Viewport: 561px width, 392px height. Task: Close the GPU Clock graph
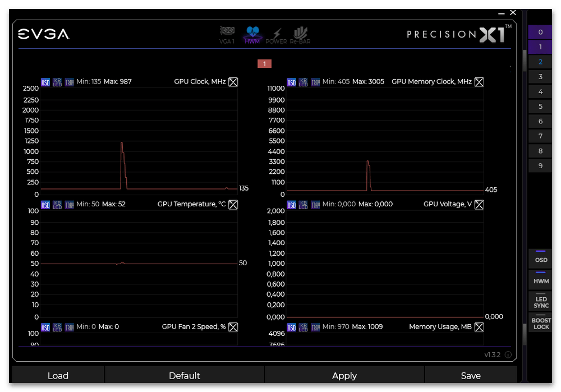(x=233, y=82)
